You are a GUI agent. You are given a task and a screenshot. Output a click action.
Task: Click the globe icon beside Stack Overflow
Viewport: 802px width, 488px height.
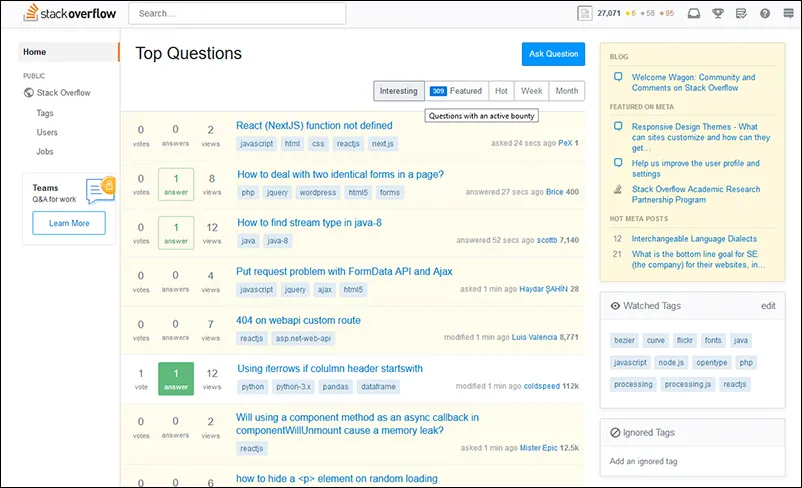coord(29,93)
